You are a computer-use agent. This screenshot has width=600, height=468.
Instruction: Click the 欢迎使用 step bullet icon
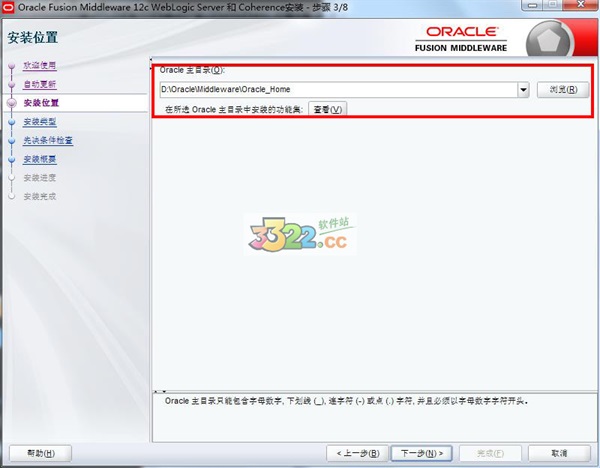coord(11,66)
